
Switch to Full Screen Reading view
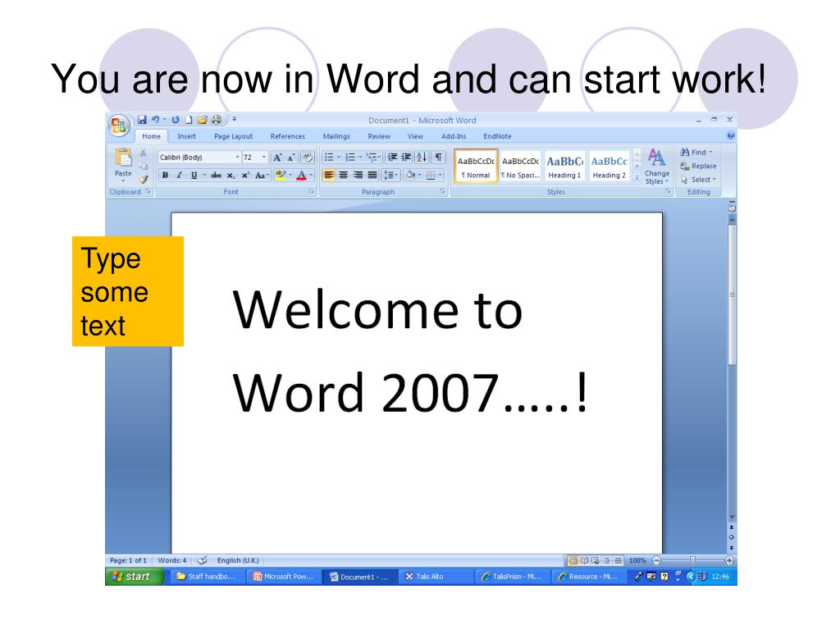(584, 560)
